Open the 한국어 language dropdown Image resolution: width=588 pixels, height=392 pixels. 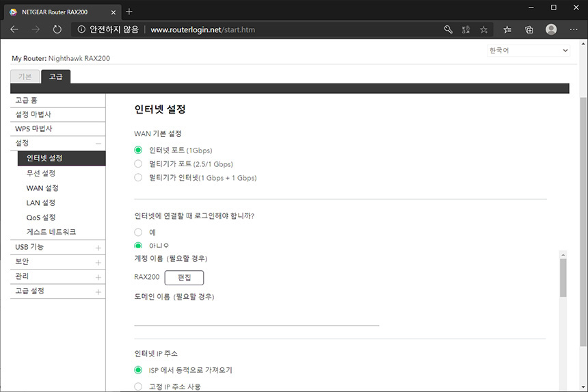point(529,50)
